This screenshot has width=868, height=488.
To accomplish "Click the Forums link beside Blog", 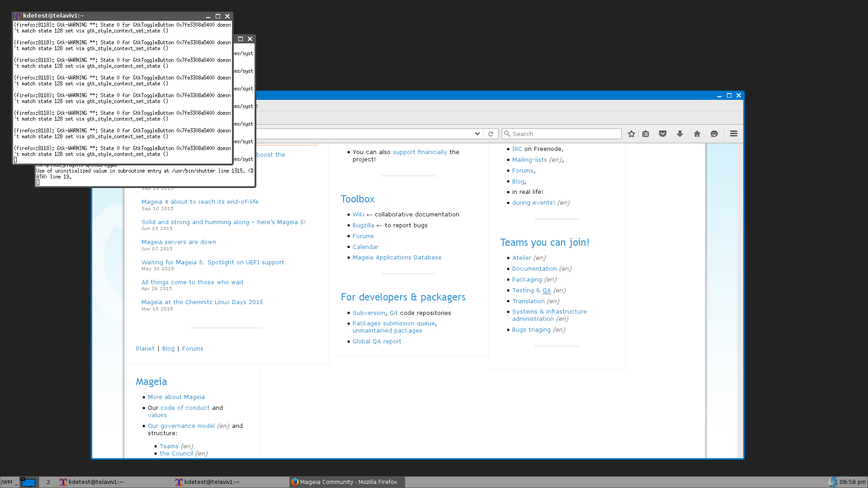I will coord(193,348).
